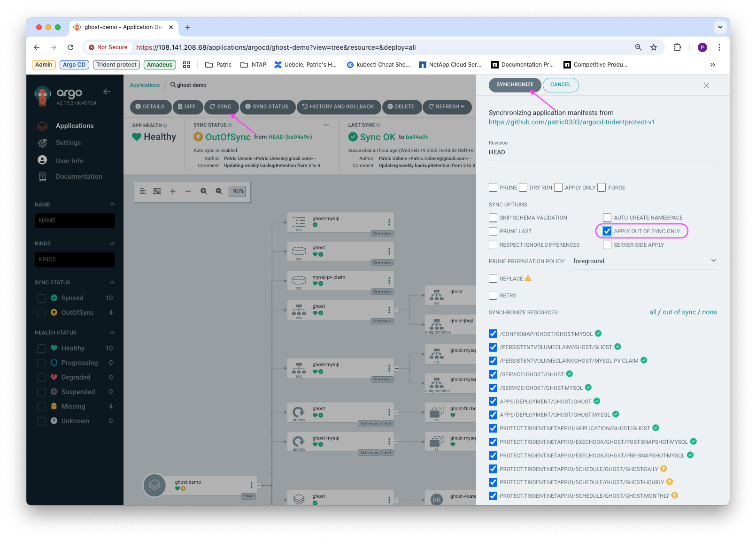The width and height of the screenshot is (756, 540).
Task: Bookmark this page with the star icon
Action: tap(653, 47)
